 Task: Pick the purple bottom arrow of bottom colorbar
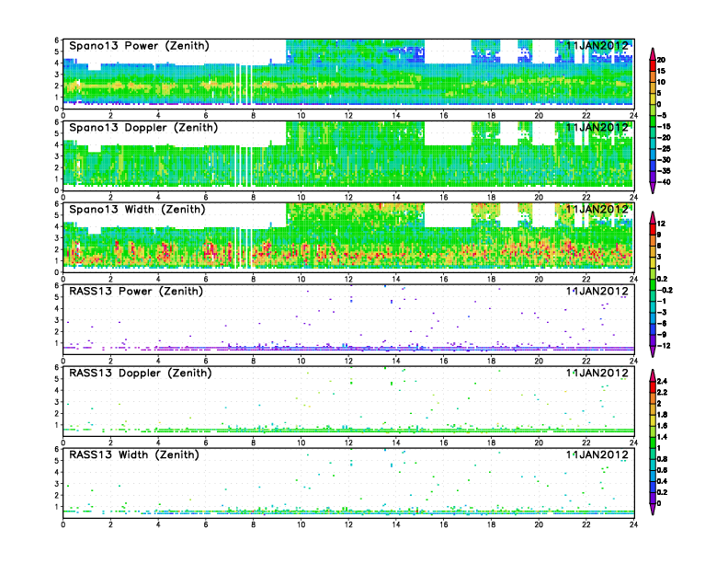point(653,510)
